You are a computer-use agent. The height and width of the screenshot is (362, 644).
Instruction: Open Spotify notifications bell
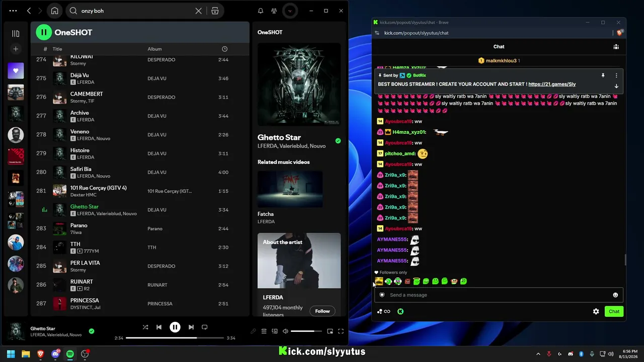click(261, 11)
